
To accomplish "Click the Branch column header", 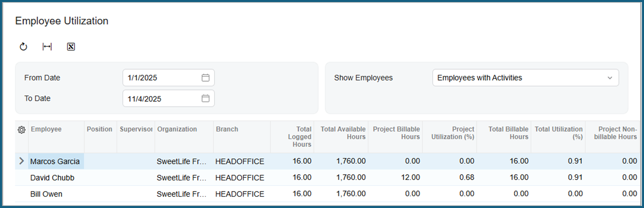I will click(x=227, y=129).
